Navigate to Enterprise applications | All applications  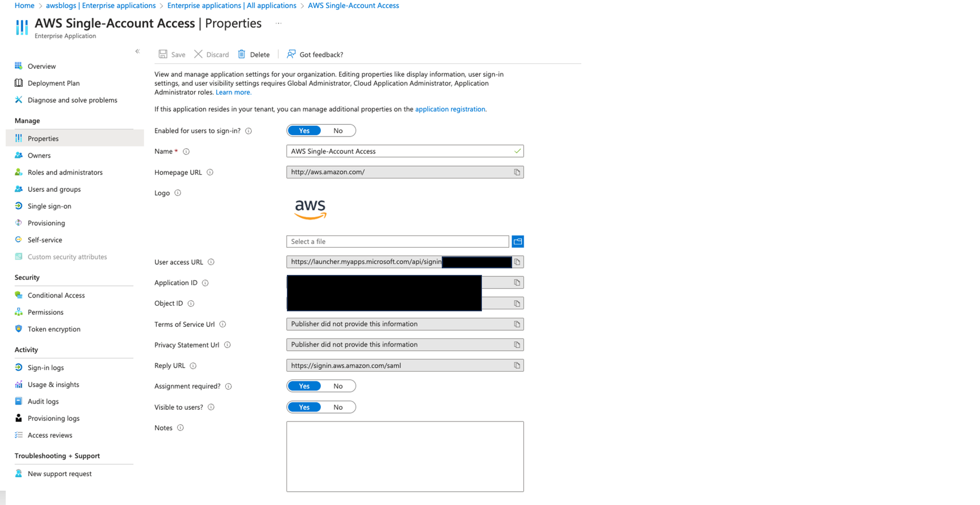pos(232,5)
